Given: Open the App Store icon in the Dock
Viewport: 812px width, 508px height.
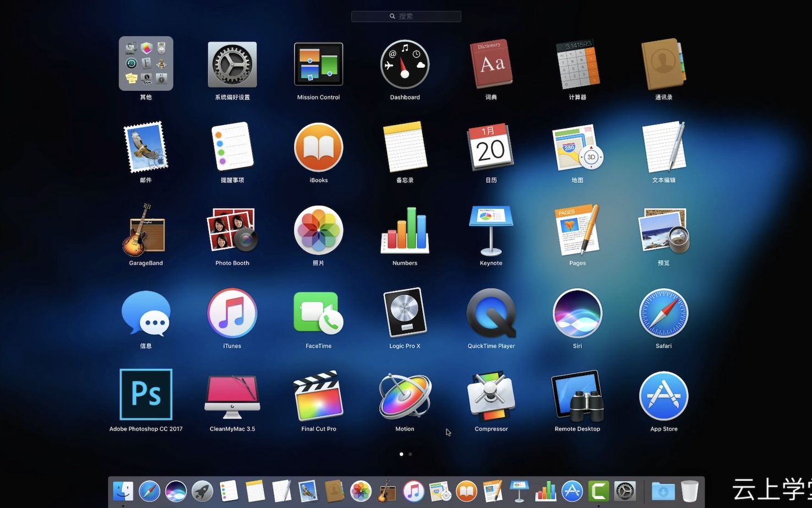Looking at the screenshot, I should (572, 491).
